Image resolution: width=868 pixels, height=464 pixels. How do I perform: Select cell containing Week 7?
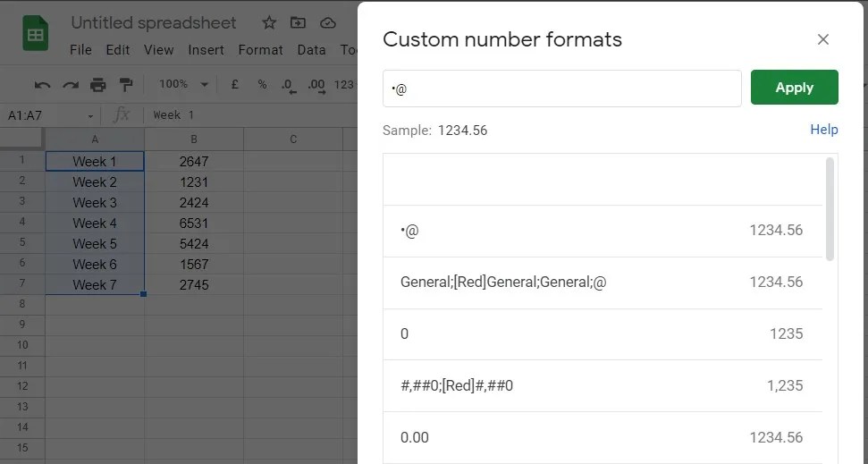(x=95, y=284)
